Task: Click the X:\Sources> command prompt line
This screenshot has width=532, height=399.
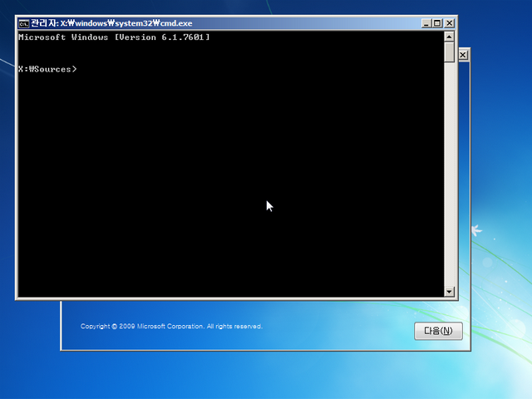Action: pos(48,69)
